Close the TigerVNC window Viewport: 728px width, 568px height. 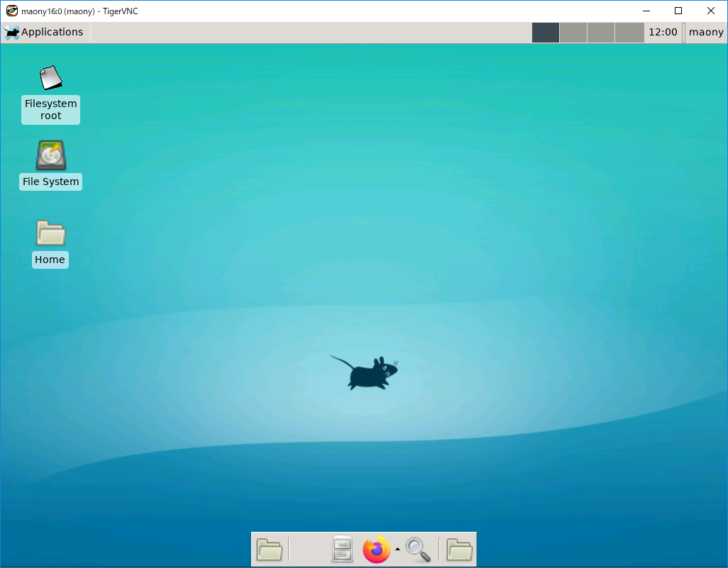pos(711,11)
